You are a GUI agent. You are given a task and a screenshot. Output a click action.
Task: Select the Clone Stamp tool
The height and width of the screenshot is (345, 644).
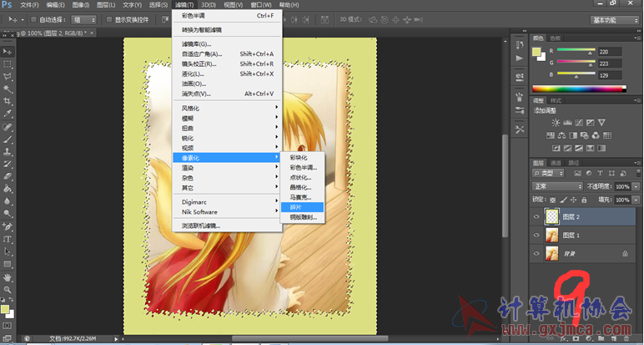[8, 151]
